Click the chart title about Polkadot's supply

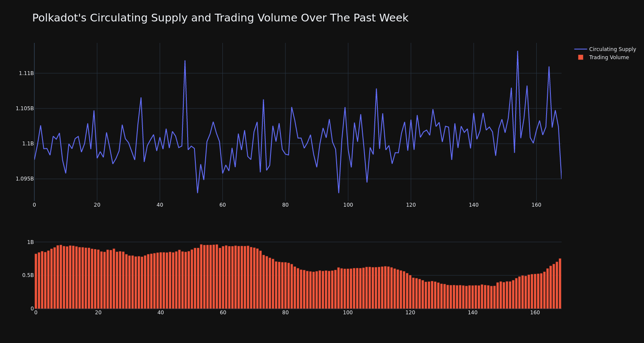click(220, 18)
